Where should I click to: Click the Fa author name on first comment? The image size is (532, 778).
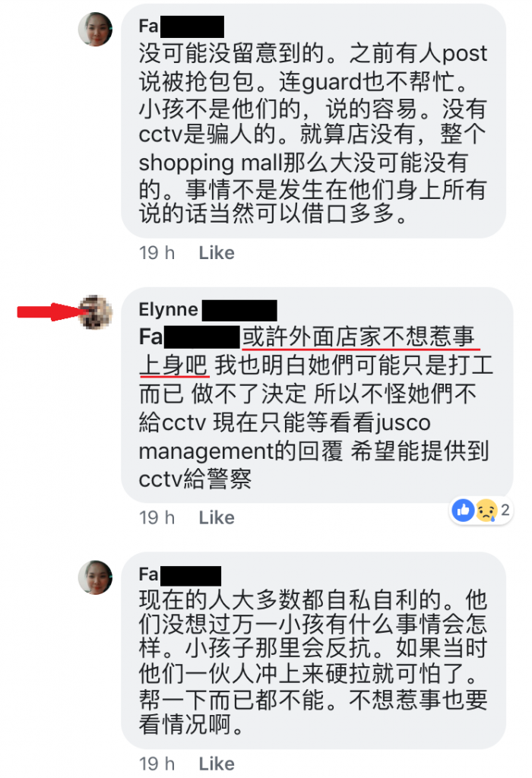[x=181, y=26]
